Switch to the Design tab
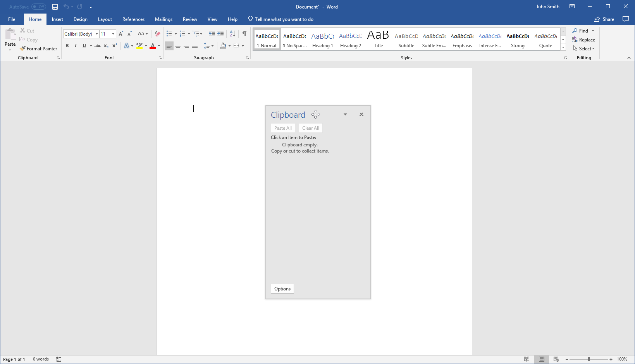Viewport: 635px width, 364px height. coord(81,19)
